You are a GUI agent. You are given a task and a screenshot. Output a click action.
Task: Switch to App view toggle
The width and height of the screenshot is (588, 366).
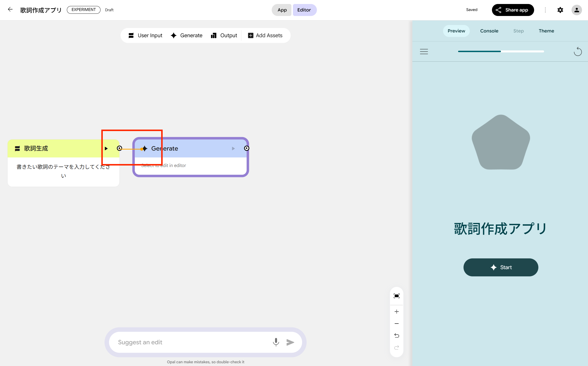click(x=282, y=10)
